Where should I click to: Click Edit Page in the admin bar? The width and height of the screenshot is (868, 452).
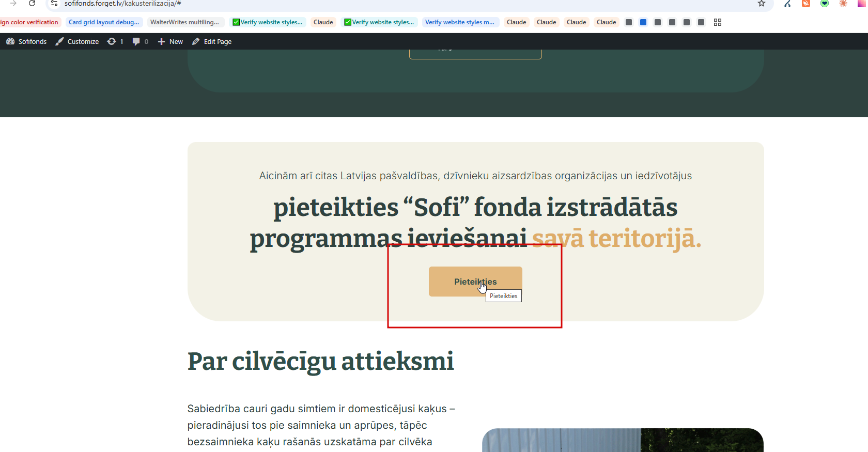tap(212, 41)
